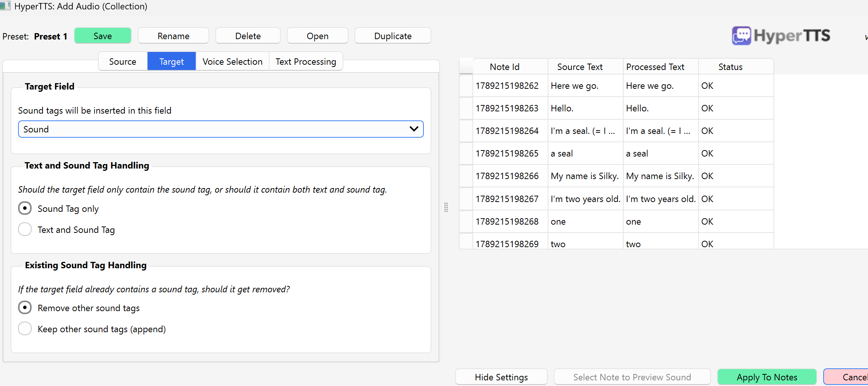Select the Target tab

172,61
